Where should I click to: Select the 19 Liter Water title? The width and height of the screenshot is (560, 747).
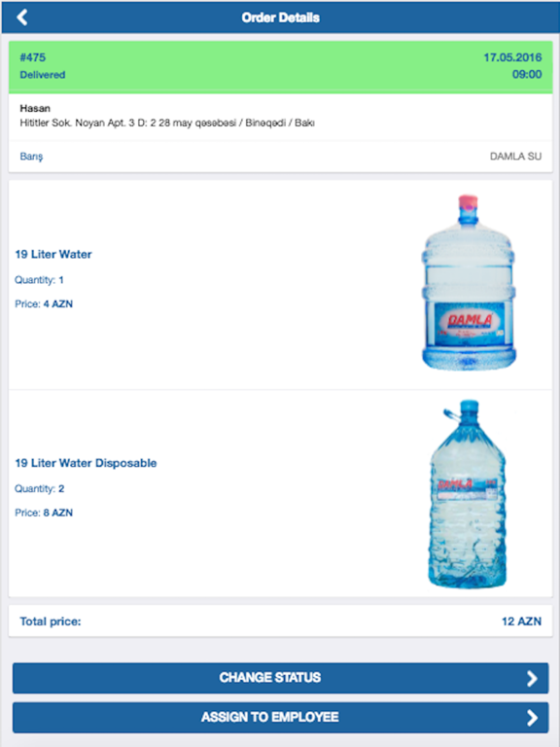pos(53,255)
